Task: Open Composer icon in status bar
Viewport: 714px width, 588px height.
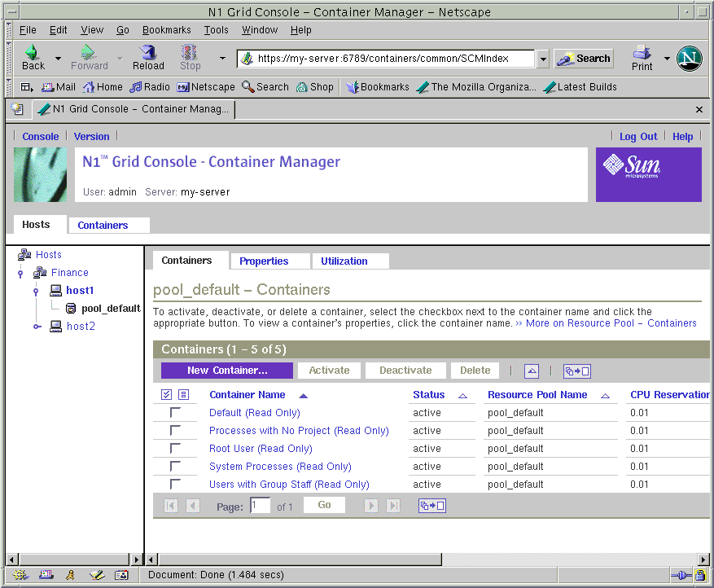Action: 97,575
